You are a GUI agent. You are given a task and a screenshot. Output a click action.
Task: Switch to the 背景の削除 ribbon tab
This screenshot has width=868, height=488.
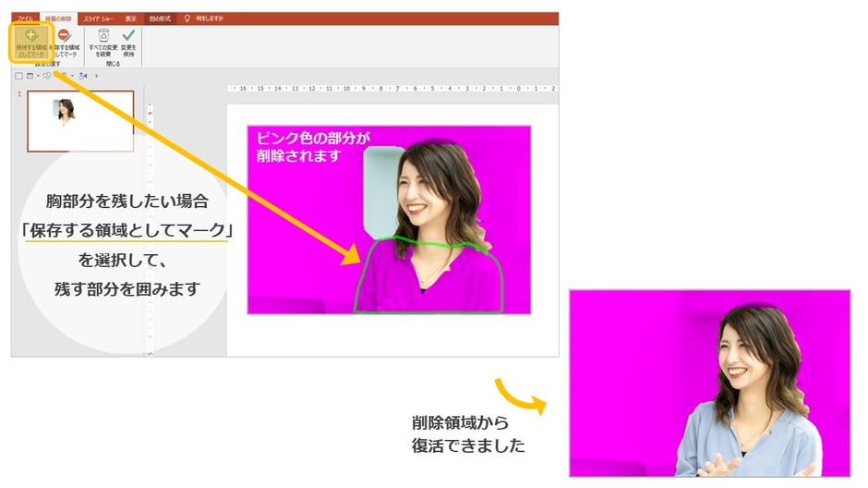tap(58, 18)
